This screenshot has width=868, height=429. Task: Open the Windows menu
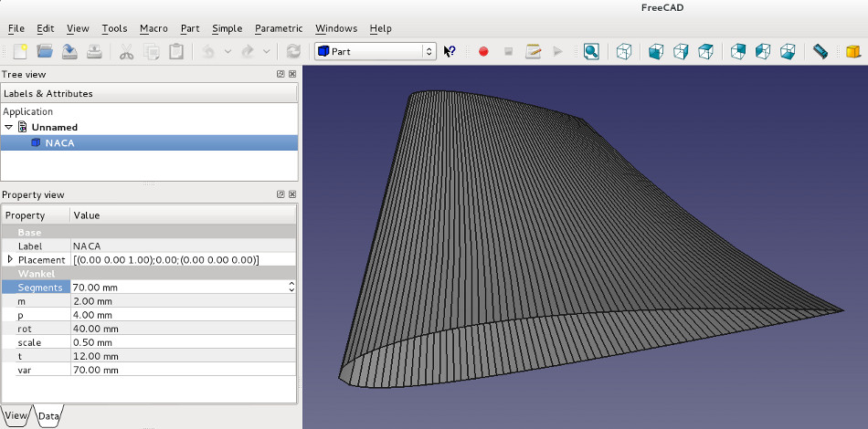336,28
